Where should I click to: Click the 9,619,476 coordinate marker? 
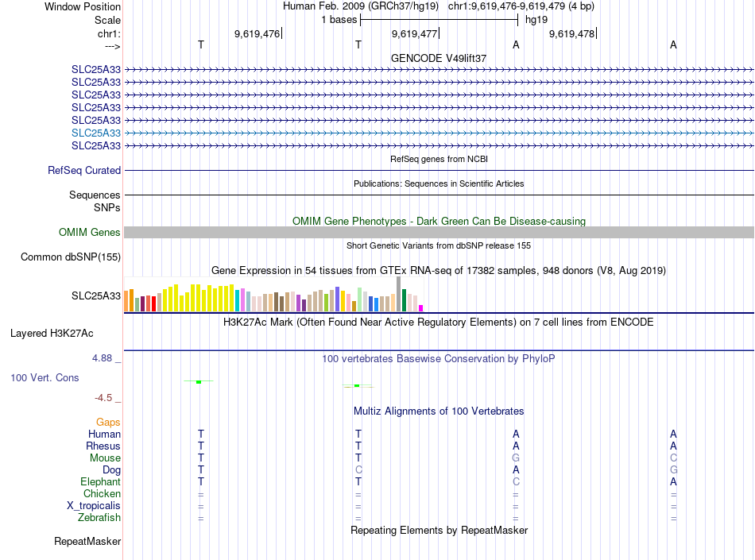[257, 33]
